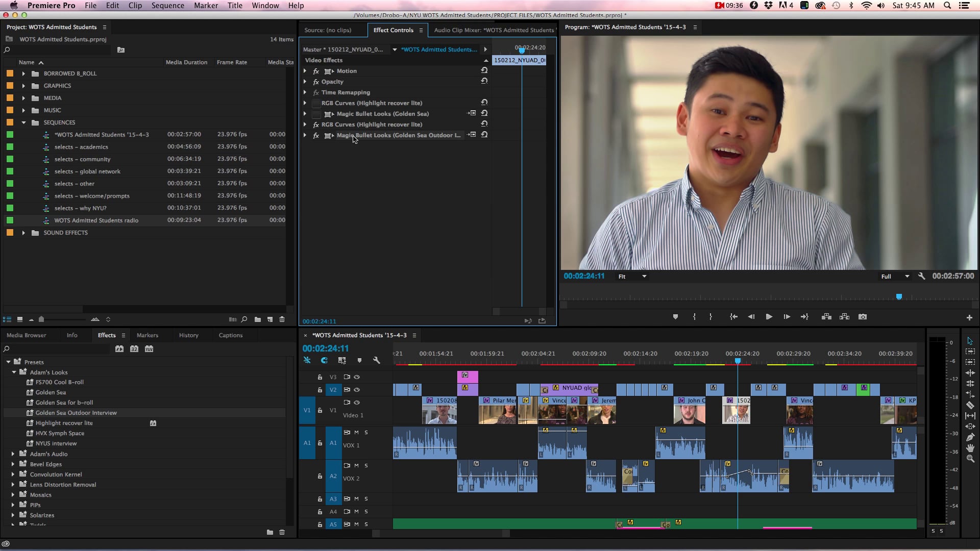This screenshot has width=980, height=551.
Task: Mute the A1 VOX 1 track
Action: (x=356, y=432)
